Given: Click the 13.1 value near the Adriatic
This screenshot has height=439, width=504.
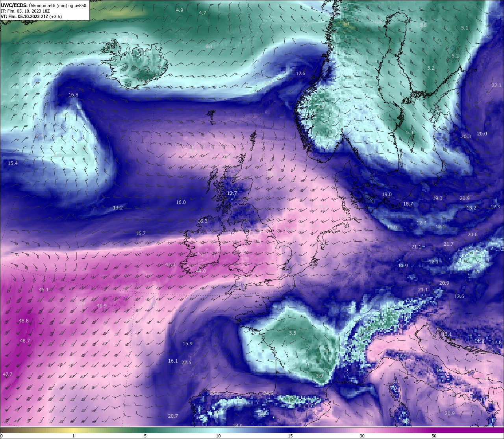Looking at the screenshot, I should (x=447, y=334).
